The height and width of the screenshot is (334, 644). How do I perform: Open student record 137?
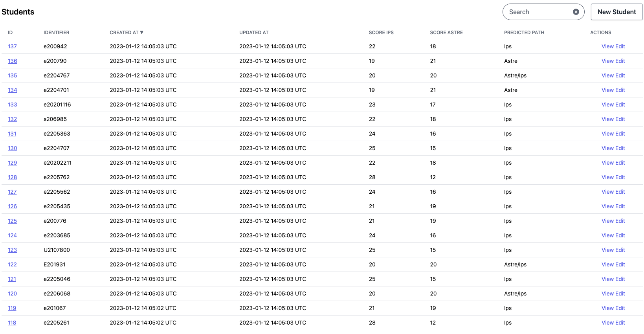pos(12,46)
